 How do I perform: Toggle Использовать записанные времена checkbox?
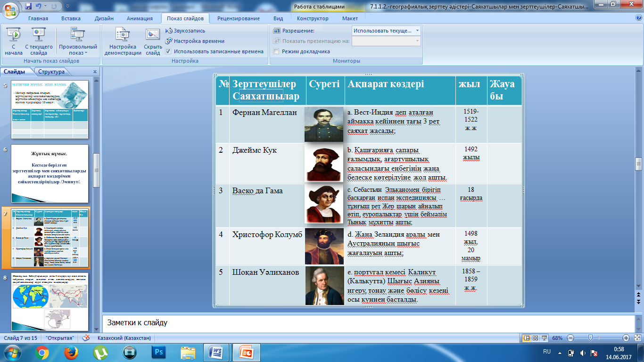tap(168, 51)
